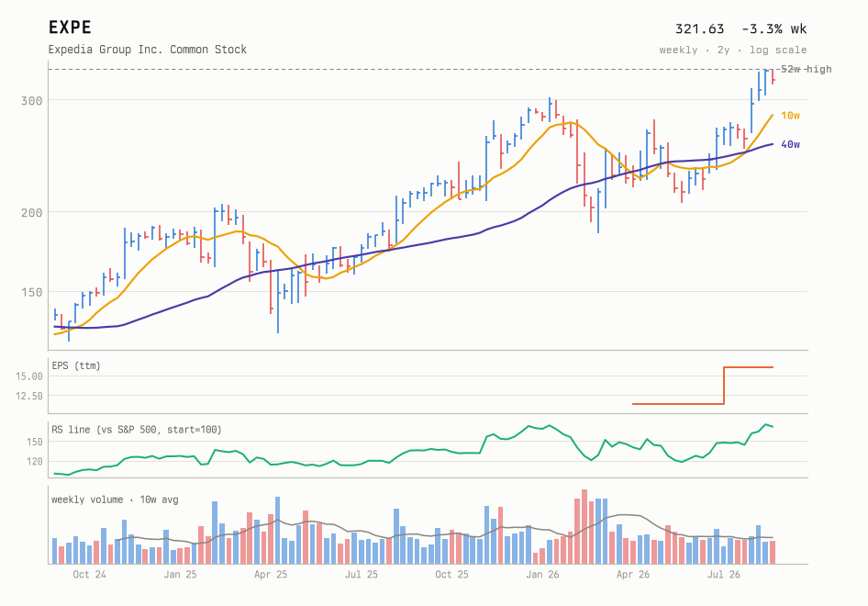Screen dimensions: 868x606
Task: Click the weekly · 2y · log scale caption
Action: click(x=733, y=50)
